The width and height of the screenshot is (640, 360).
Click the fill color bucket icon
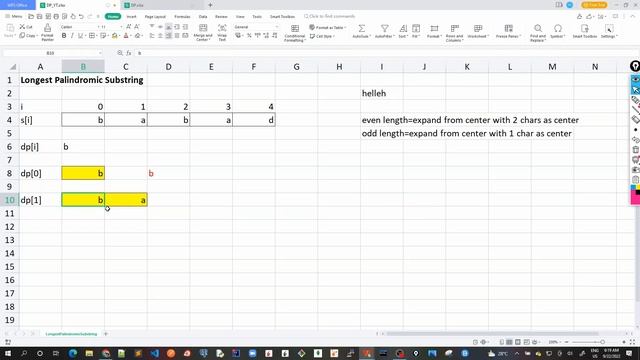coord(115,36)
